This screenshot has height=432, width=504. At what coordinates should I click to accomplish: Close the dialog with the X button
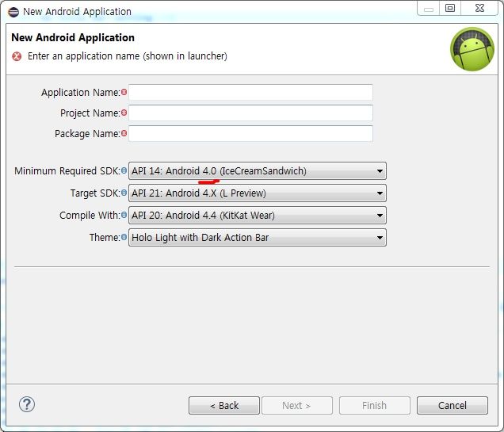[479, 8]
